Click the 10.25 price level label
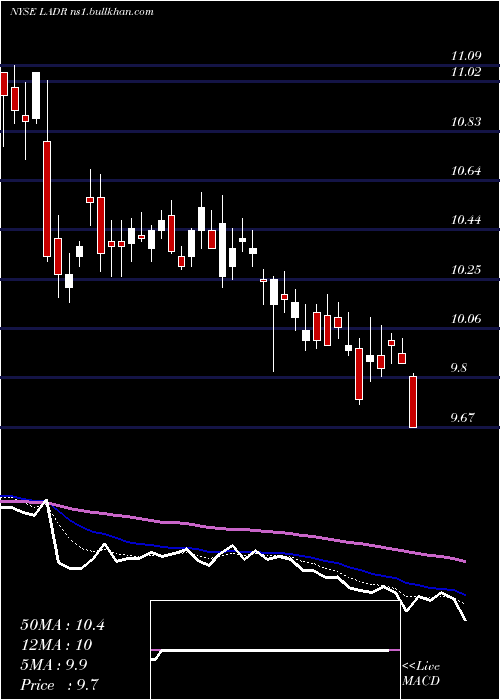This screenshot has width=500, height=700. 466,270
